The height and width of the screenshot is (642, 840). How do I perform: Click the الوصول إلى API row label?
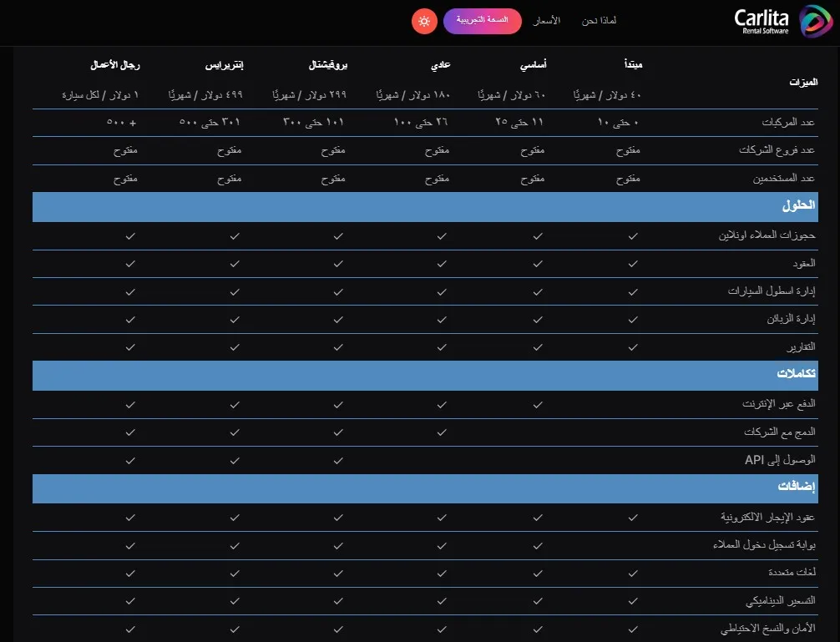tap(780, 460)
